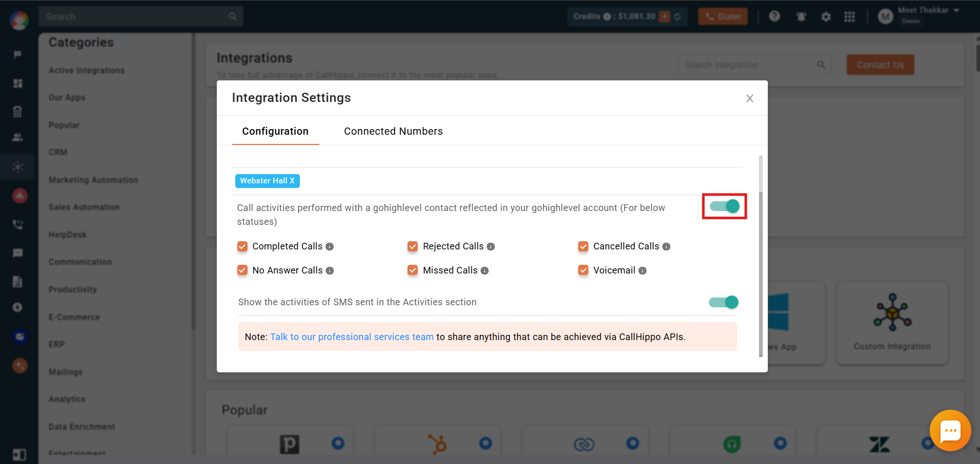980x464 pixels.
Task: Open the settings gear in top bar
Action: pyautogui.click(x=826, y=16)
